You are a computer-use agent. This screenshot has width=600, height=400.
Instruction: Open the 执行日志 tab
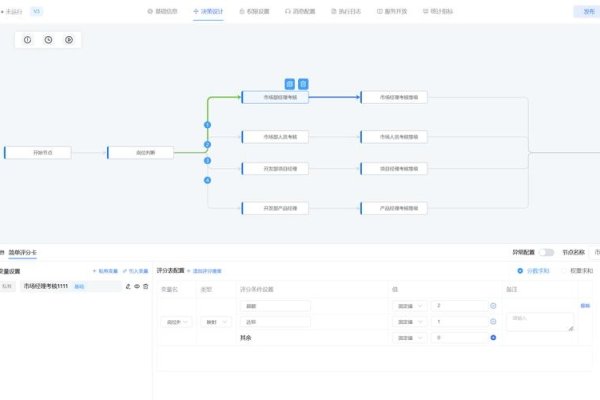click(346, 11)
